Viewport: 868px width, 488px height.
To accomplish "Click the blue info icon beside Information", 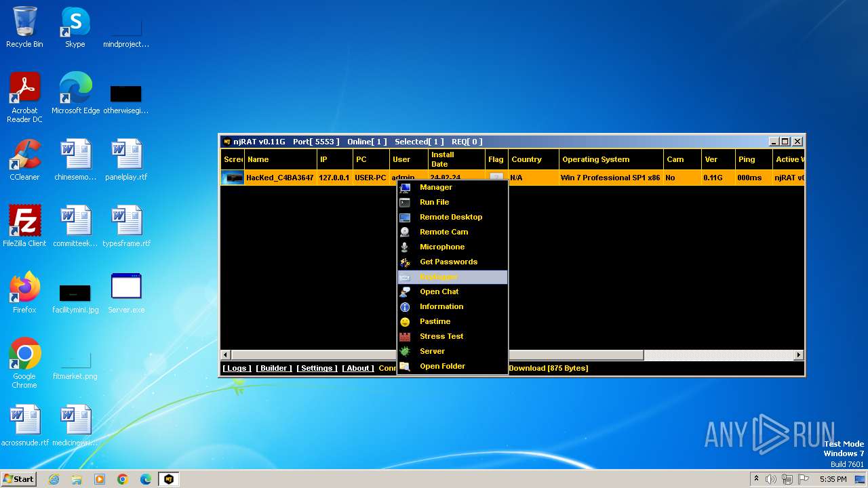I will tap(405, 306).
